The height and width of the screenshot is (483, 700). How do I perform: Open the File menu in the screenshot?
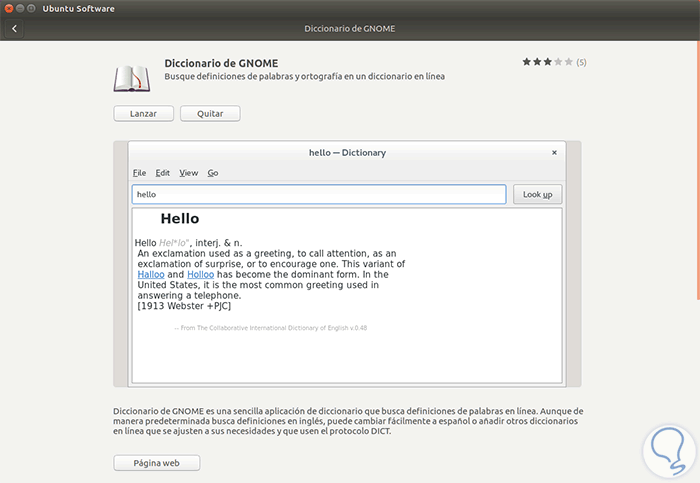pyautogui.click(x=139, y=173)
